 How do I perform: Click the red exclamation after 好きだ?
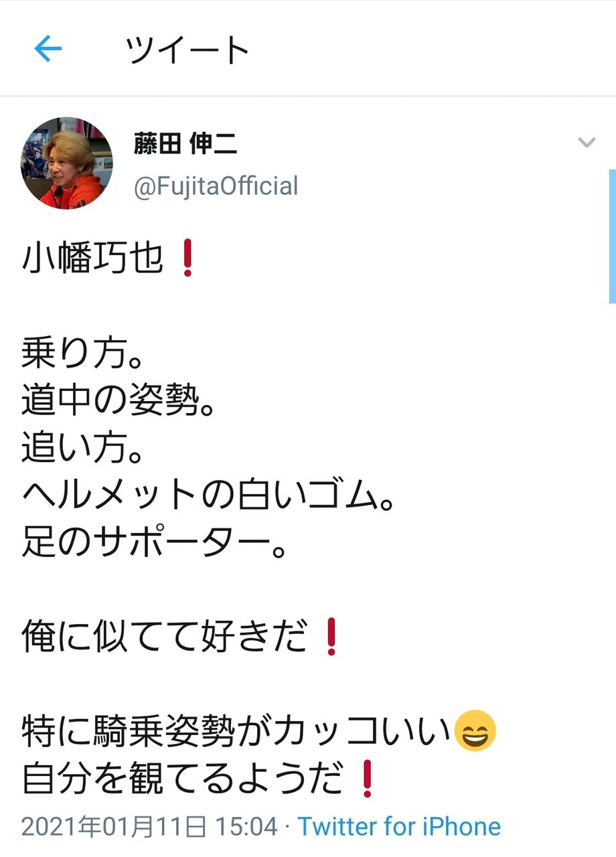tap(329, 637)
